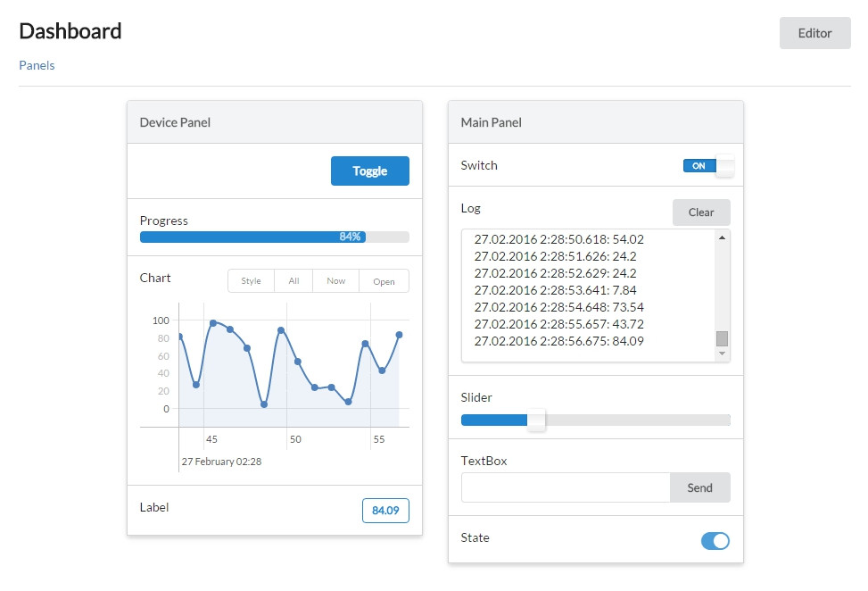Click the 84.09 label badge
This screenshot has width=868, height=591.
[385, 511]
